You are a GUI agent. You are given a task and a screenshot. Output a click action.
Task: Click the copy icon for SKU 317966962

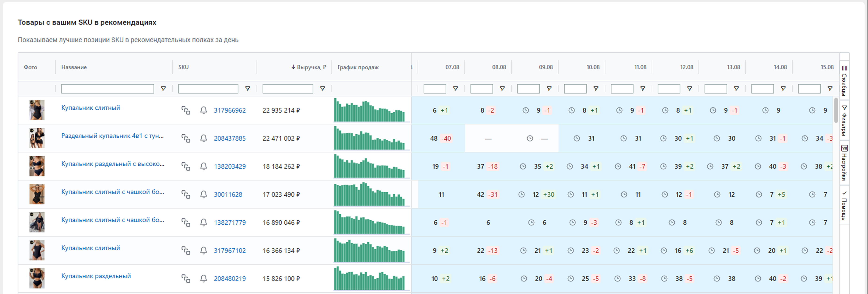tap(186, 110)
